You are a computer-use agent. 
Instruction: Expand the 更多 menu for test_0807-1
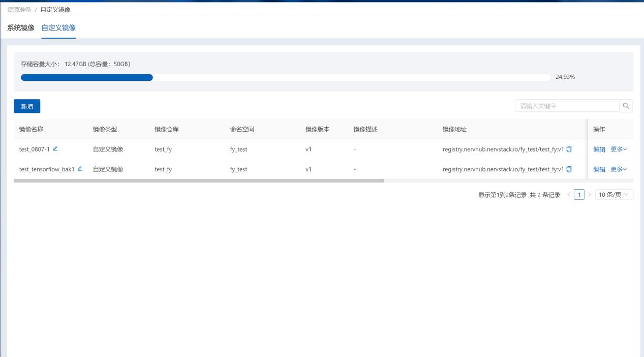point(619,149)
